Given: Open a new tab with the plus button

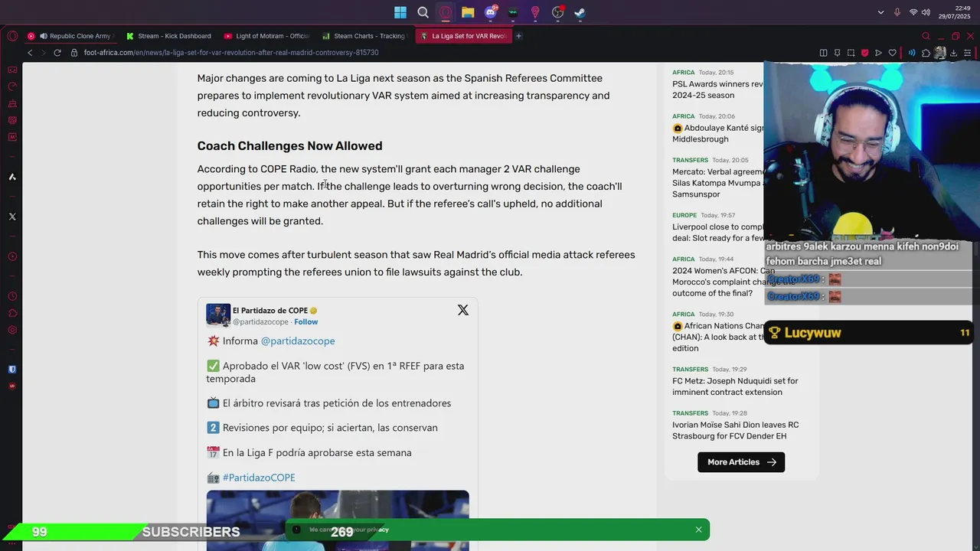Looking at the screenshot, I should pyautogui.click(x=518, y=36).
